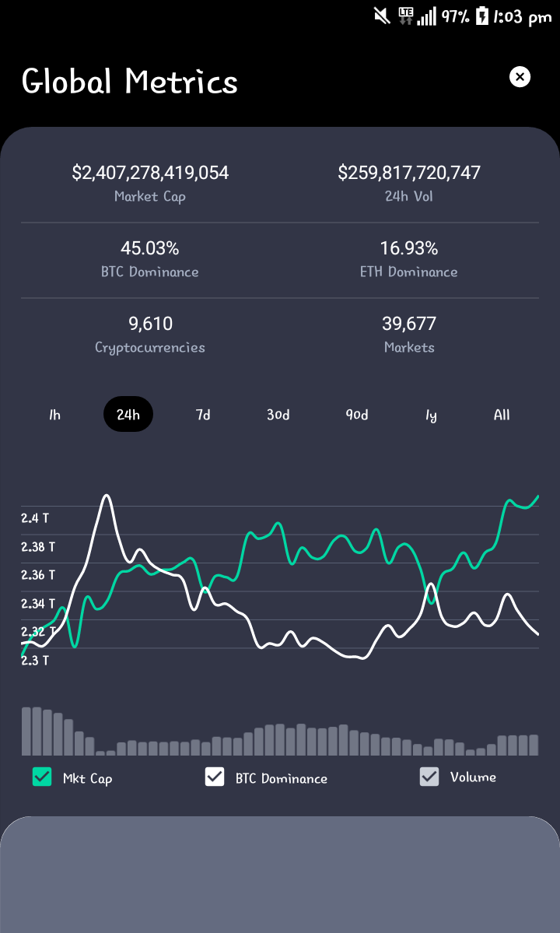Select the 1y chart range

431,415
